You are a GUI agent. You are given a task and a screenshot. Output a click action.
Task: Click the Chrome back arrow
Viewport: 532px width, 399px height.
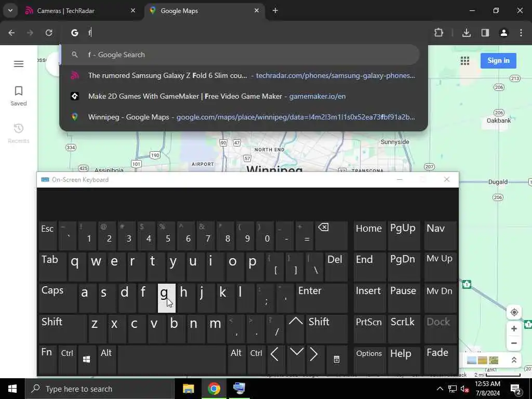11,33
